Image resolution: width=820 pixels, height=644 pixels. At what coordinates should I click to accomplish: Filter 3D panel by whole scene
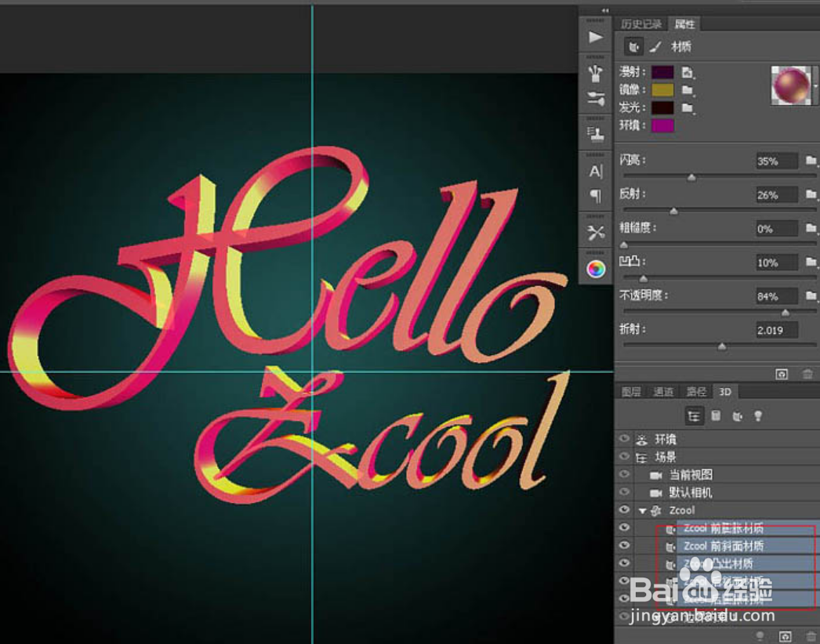(x=694, y=416)
